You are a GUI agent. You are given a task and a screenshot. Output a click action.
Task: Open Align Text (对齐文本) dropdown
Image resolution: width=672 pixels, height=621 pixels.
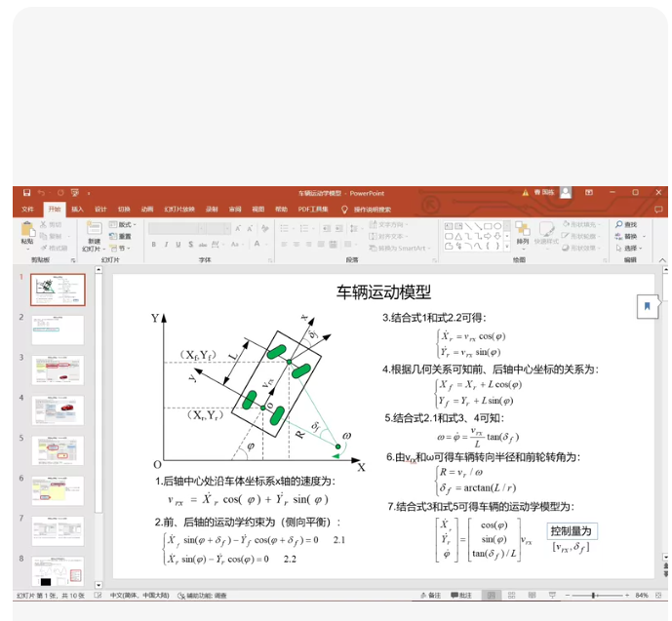tap(388, 236)
